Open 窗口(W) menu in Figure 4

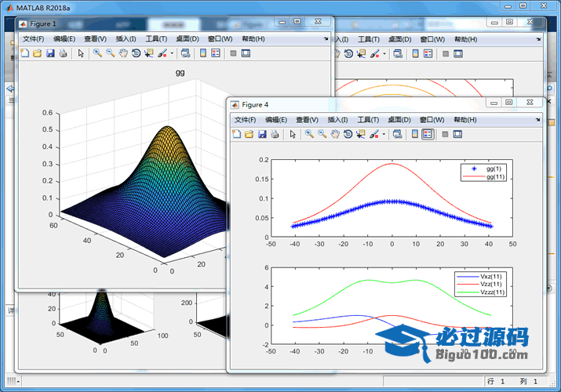pos(432,120)
